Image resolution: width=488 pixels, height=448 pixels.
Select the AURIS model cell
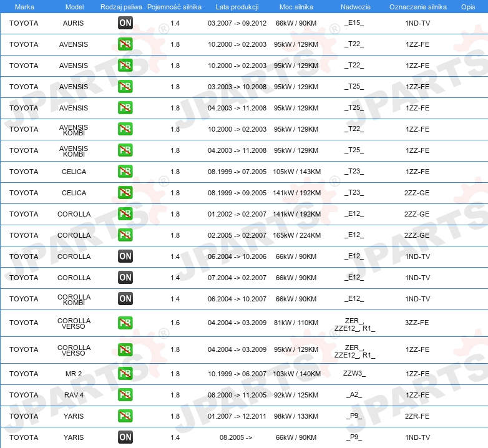tap(73, 23)
